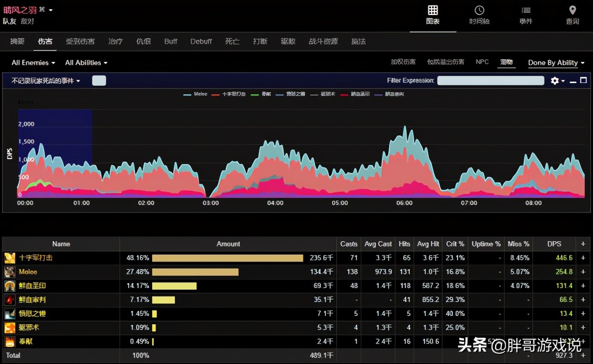The width and height of the screenshot is (593, 364).
Task: Click the 愤怒之锤 ability icon
Action: click(x=10, y=314)
